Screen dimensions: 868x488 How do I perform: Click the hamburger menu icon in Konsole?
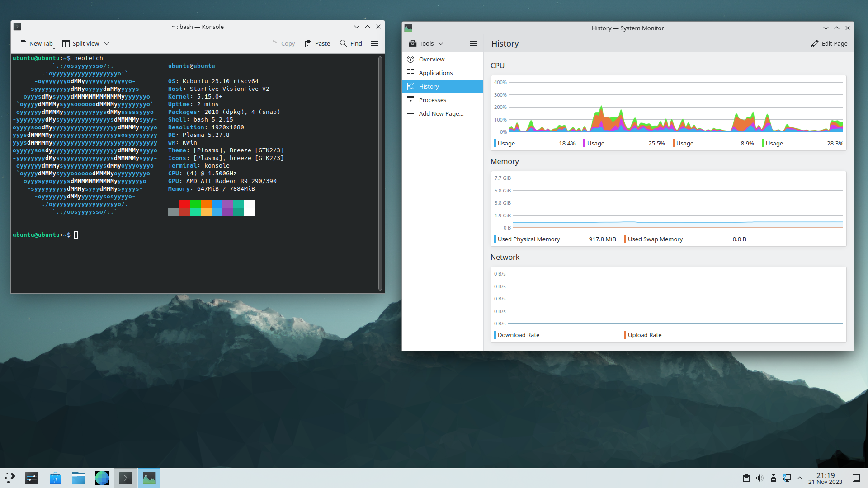click(374, 43)
